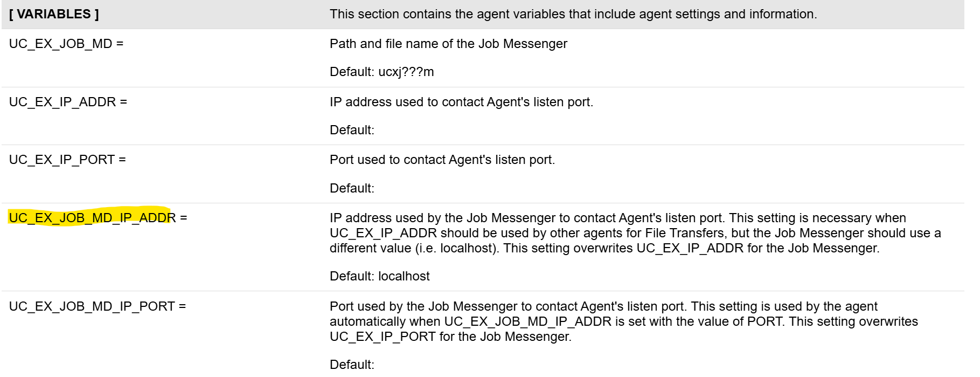980x377 pixels.
Task: Click the [ VARIABLES ] section header
Action: point(54,14)
